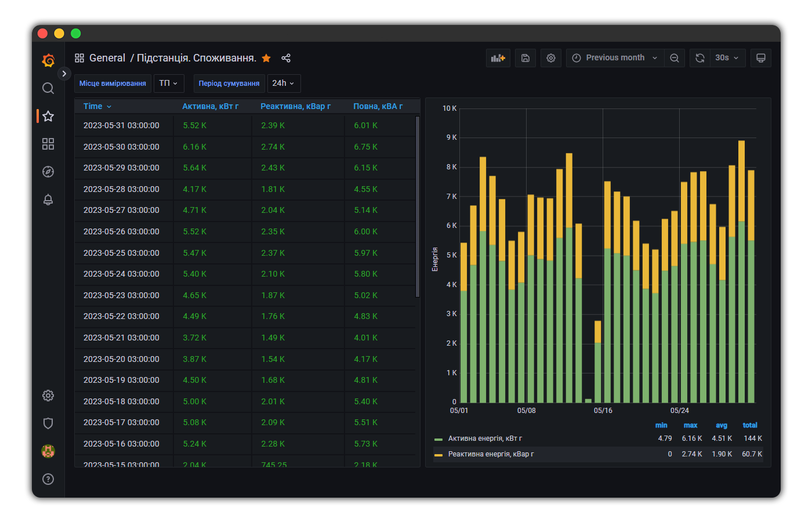Sort legend by total column

click(750, 425)
